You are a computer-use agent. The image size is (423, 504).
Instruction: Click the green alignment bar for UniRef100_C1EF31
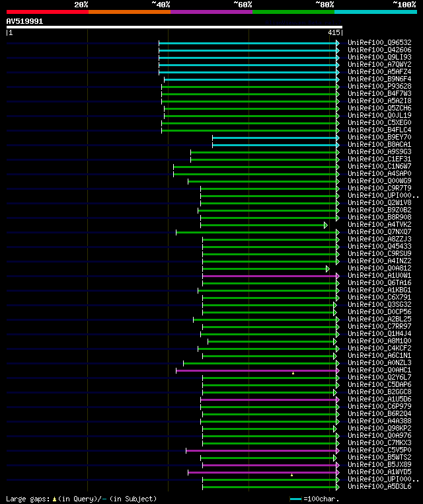coord(263,160)
